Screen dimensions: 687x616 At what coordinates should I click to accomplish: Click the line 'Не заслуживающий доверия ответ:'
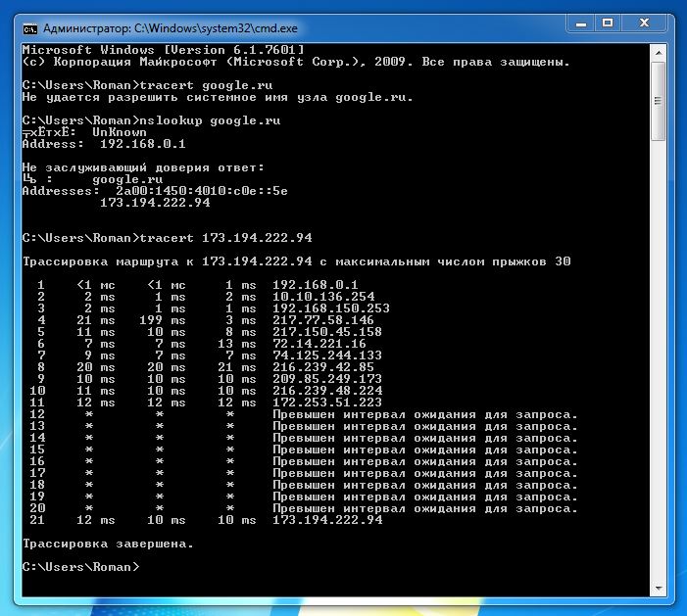click(x=143, y=167)
